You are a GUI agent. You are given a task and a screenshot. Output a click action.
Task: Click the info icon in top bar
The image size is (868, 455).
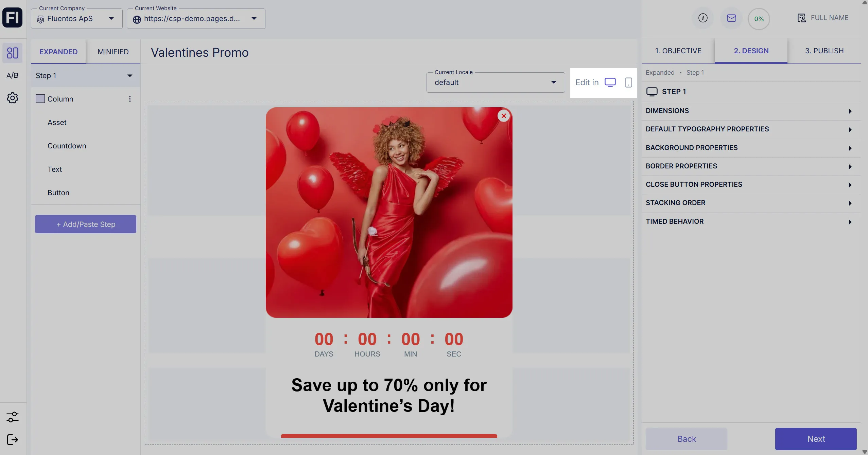click(x=703, y=18)
